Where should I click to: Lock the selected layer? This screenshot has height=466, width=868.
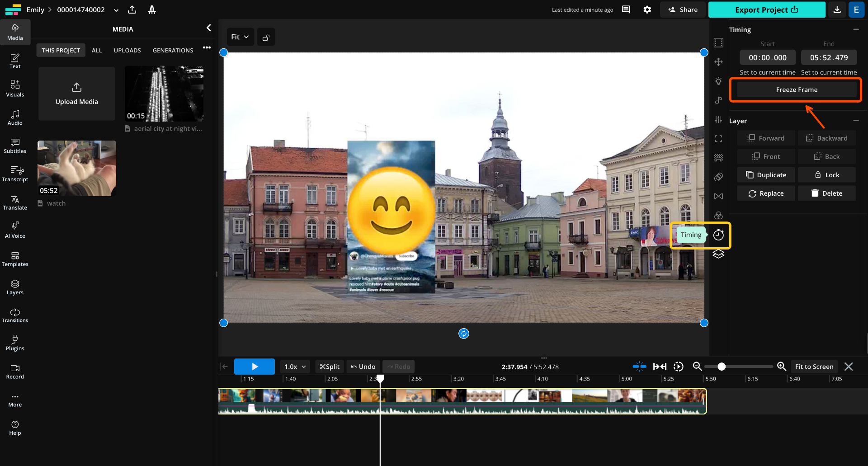826,175
